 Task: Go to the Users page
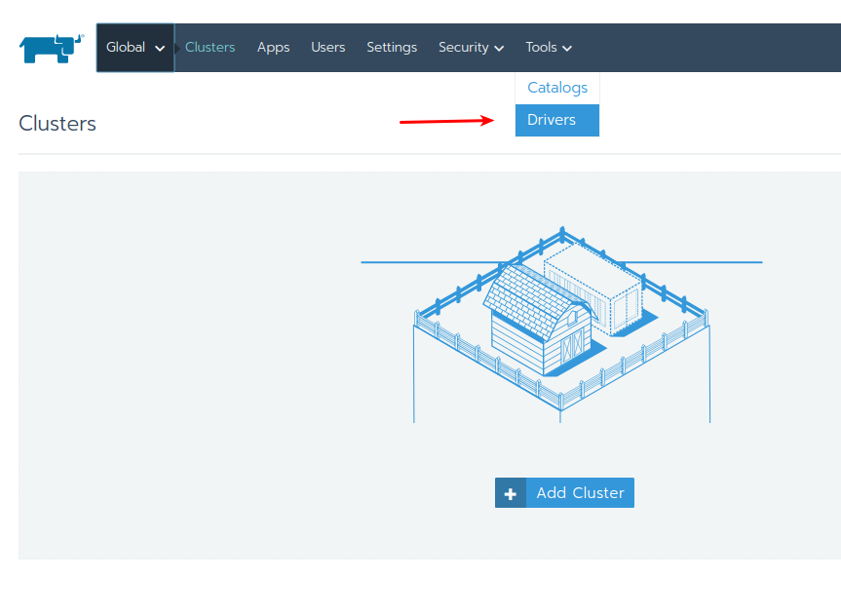tap(327, 47)
